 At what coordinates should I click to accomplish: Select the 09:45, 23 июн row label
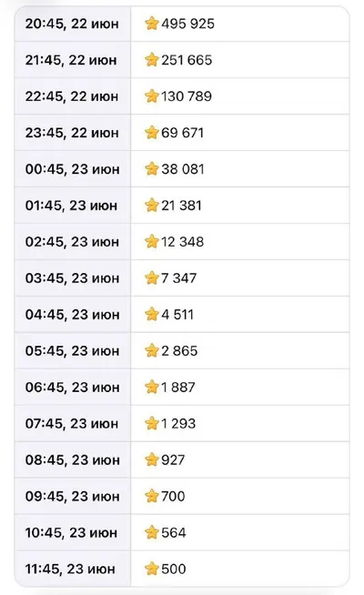(73, 497)
